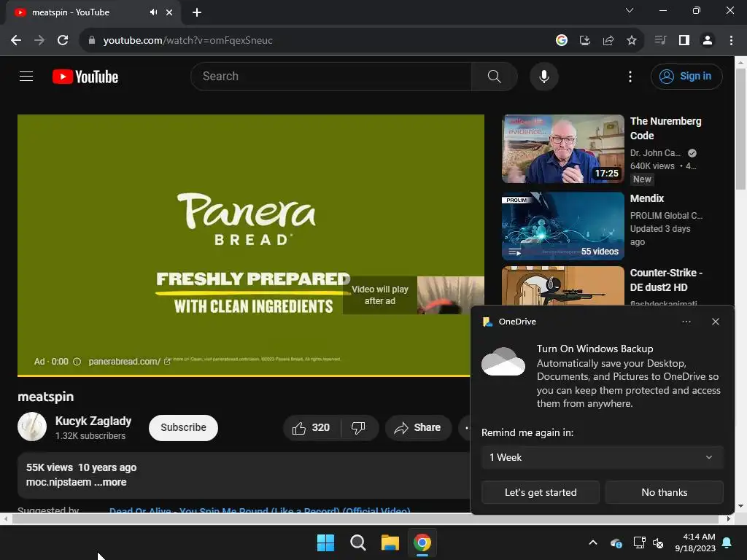Click the page vertical scrollbar thumb
This screenshot has width=747, height=560.
pos(740,128)
